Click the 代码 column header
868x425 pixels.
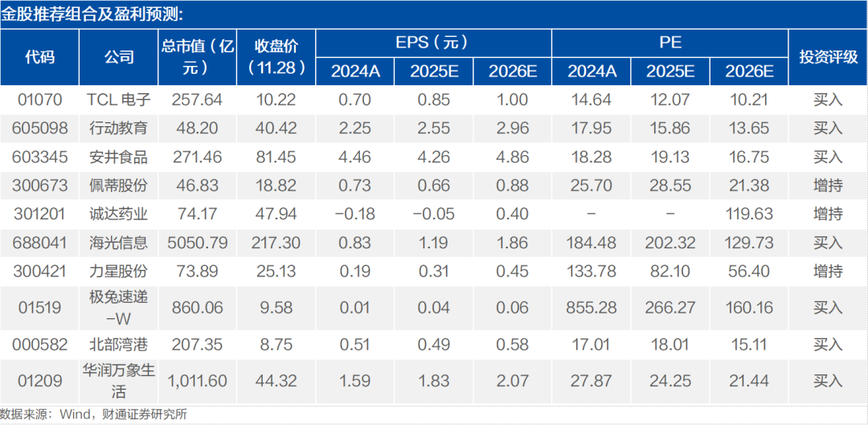pyautogui.click(x=40, y=57)
